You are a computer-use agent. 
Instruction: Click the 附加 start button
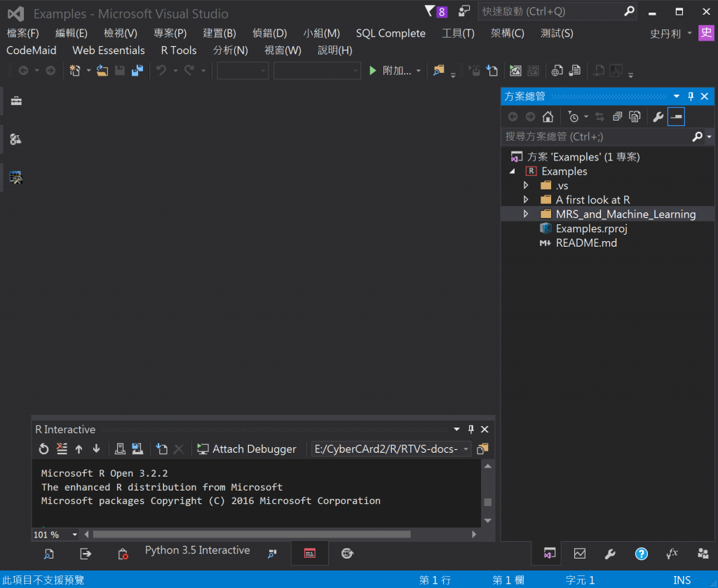[390, 71]
